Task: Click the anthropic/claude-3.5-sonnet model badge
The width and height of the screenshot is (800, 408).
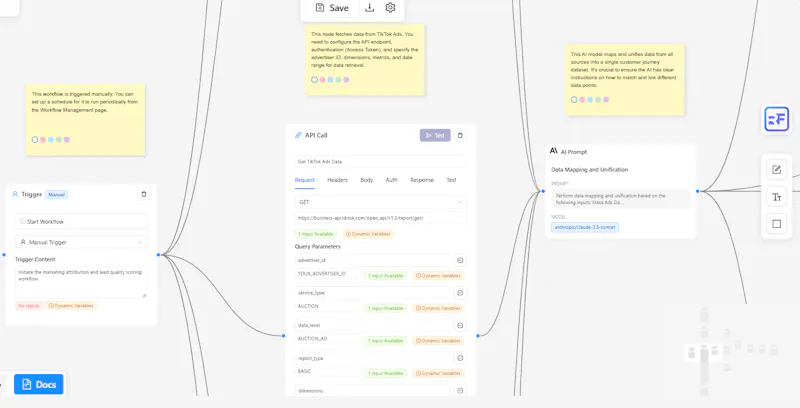Action: click(585, 227)
